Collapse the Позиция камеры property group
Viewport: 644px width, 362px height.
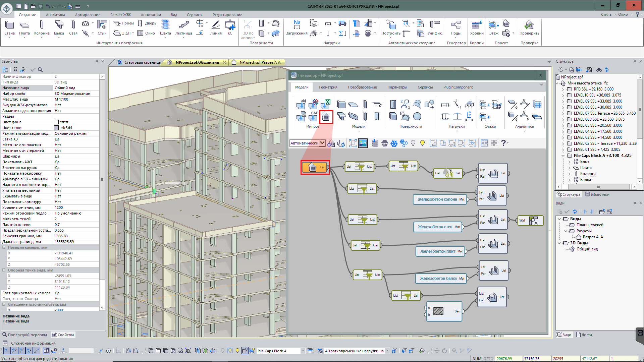pos(4,247)
